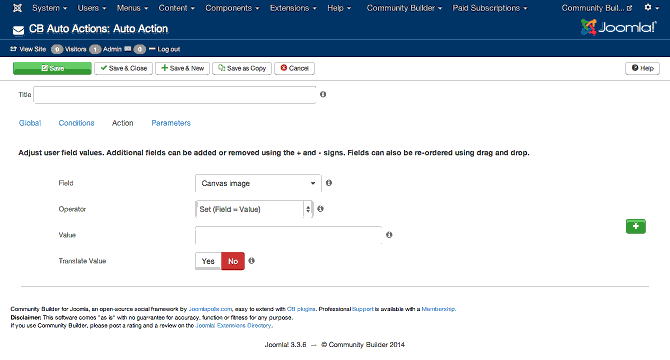Open the System menu
670x360 pixels.
(50, 8)
